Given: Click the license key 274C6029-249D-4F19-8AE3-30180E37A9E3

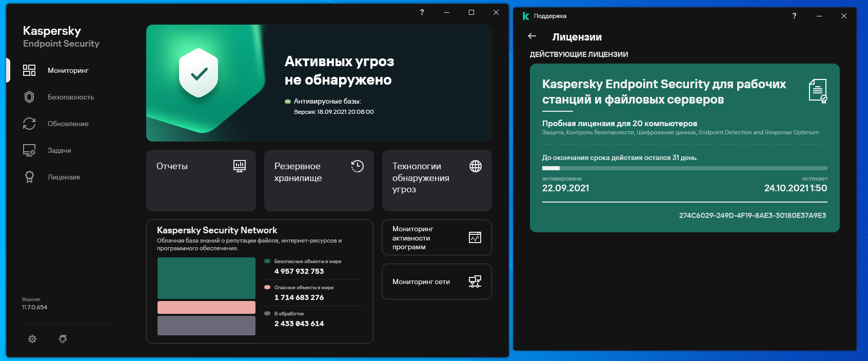Looking at the screenshot, I should coord(753,215).
